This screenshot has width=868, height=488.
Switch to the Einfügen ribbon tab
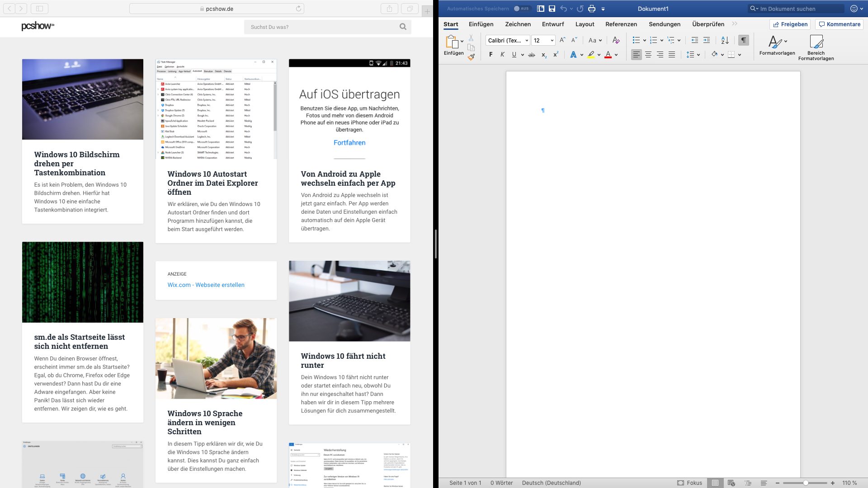481,24
